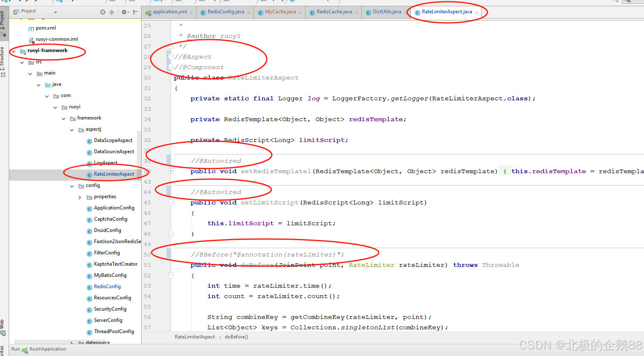The image size is (644, 356).
Task: Click RuoYiApplication run configuration label
Action: pos(47,349)
